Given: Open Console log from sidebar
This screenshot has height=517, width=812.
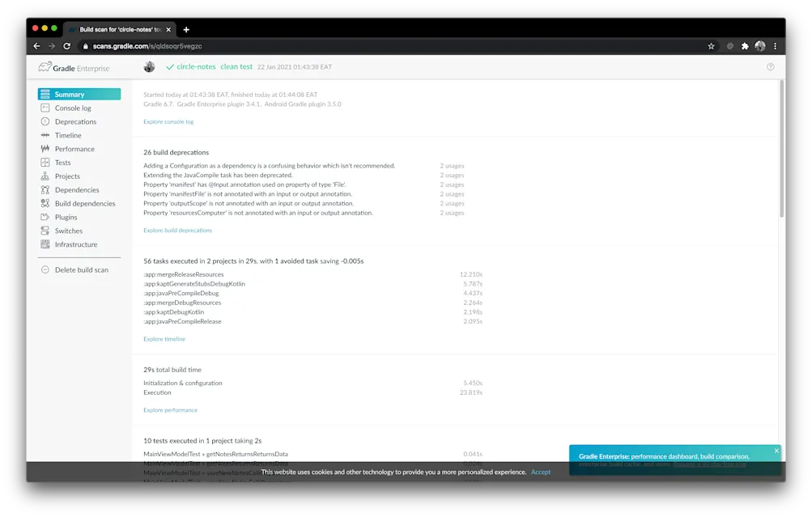Looking at the screenshot, I should (x=73, y=108).
